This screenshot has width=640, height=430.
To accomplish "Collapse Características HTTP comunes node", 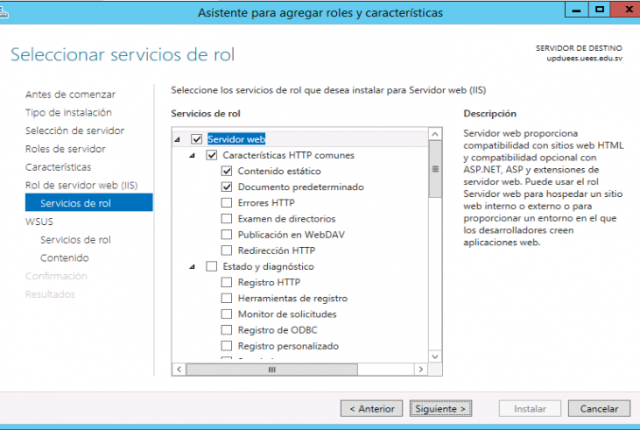I will [x=192, y=155].
